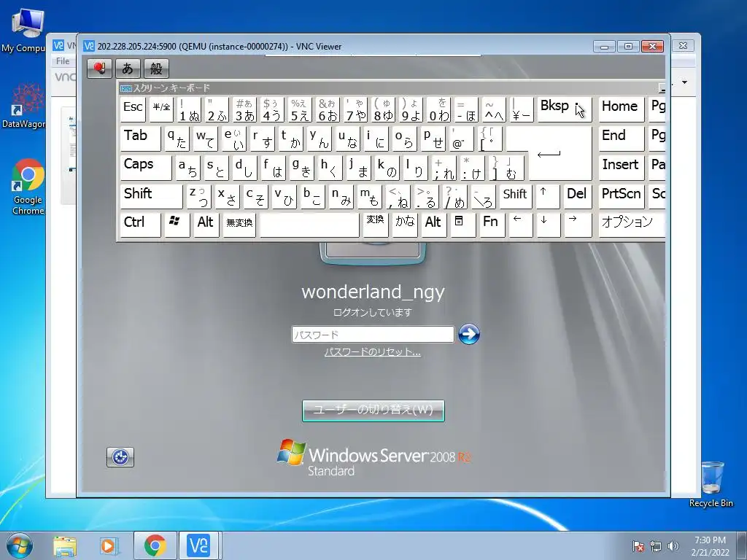Click the up arrow key

[548, 196]
